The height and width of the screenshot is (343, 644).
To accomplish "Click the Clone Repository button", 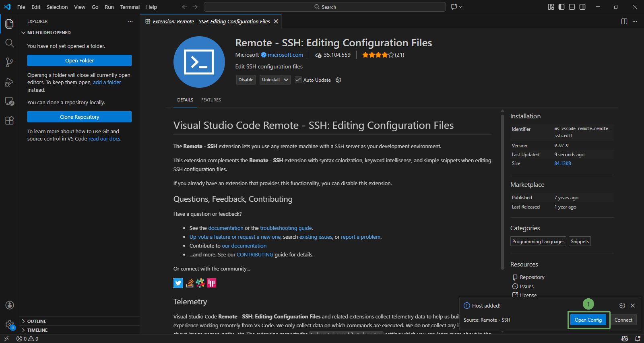I will pos(79,117).
